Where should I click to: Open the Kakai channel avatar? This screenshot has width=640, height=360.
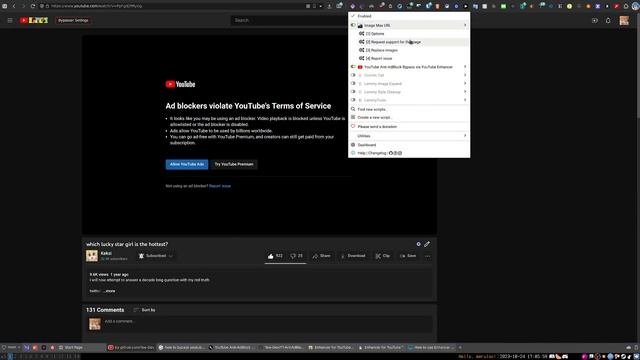92,256
